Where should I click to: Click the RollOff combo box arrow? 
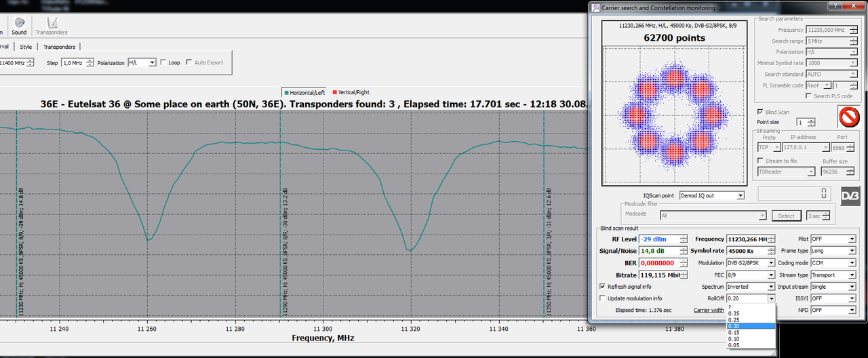coord(771,298)
